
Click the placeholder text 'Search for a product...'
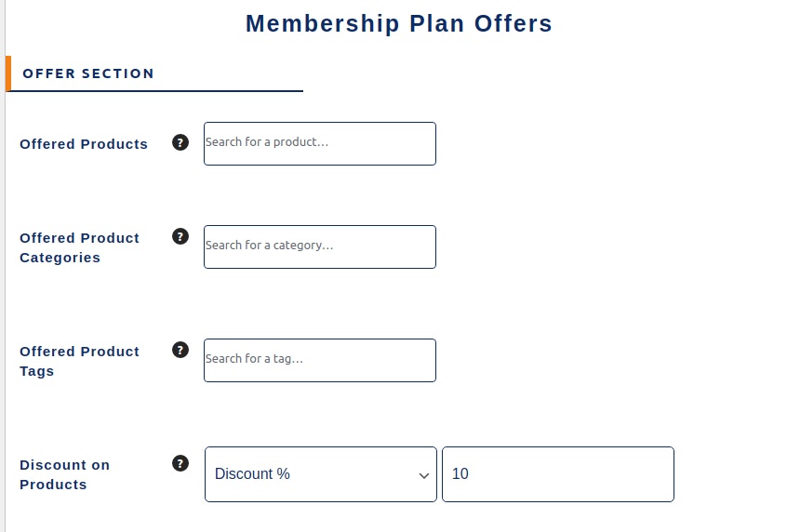(266, 142)
